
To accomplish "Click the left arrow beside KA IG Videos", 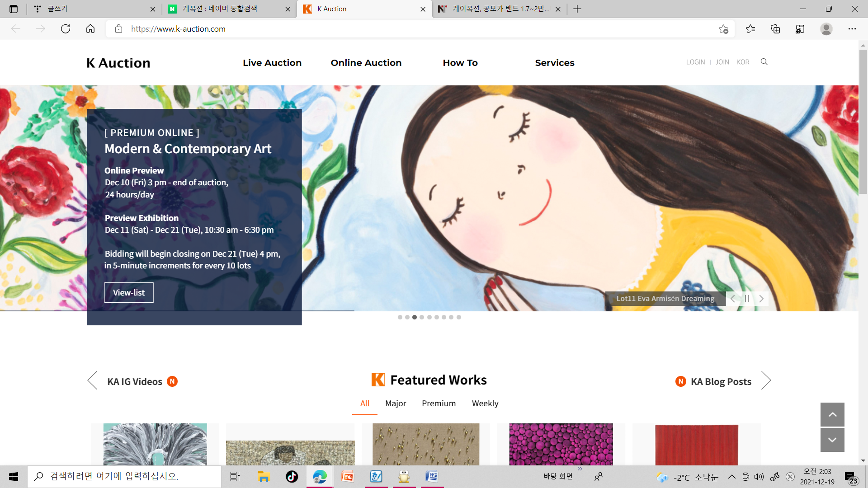I will 92,380.
